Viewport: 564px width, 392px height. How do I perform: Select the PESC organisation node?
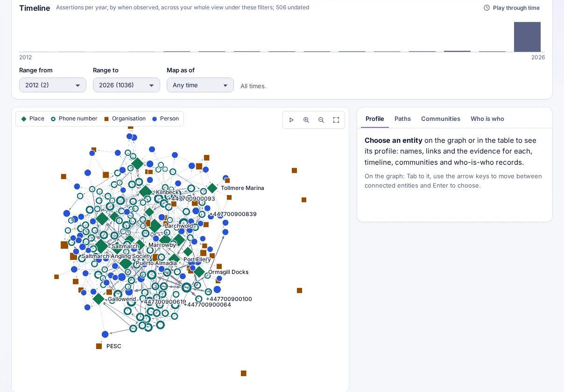99,346
